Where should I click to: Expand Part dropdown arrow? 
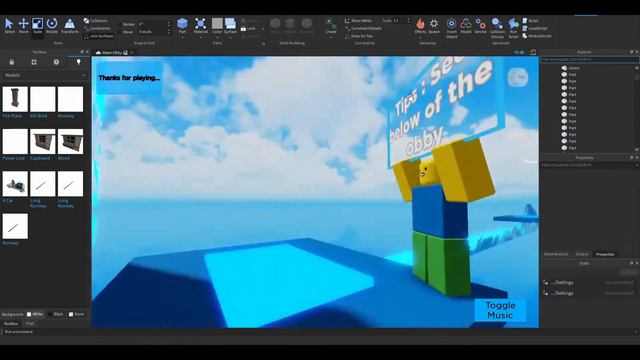coord(182,37)
